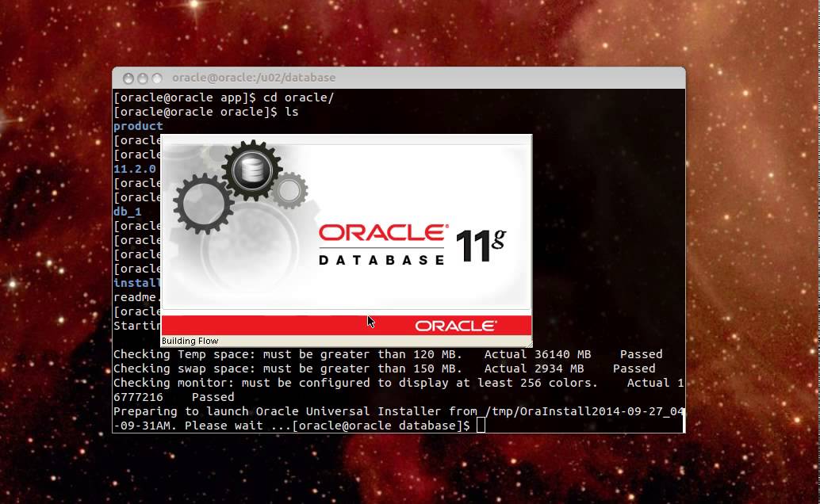Image resolution: width=820 pixels, height=504 pixels.
Task: Click the 'cd oracle/' command line
Action: click(x=224, y=97)
